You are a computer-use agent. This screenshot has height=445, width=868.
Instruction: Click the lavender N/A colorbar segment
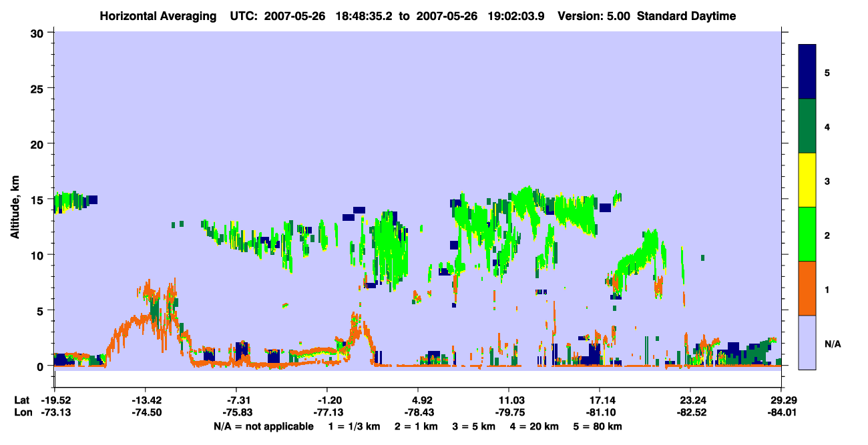(x=807, y=342)
